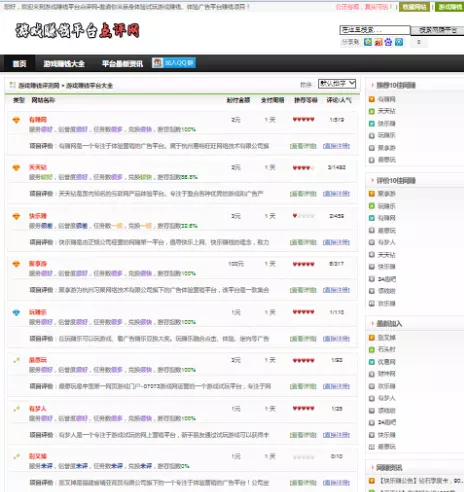Click the search button beside the search field

[437, 30]
